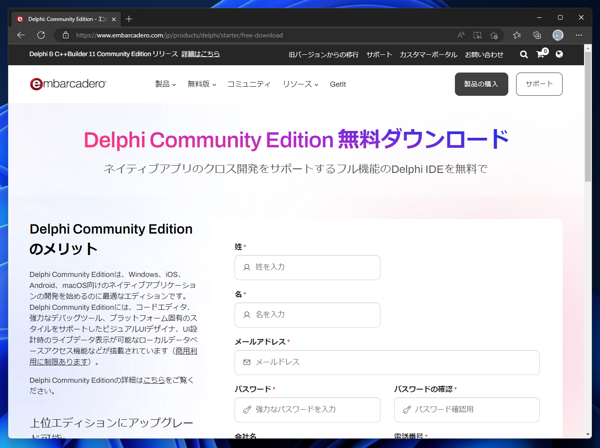Open お問い合わせ link

[484, 55]
